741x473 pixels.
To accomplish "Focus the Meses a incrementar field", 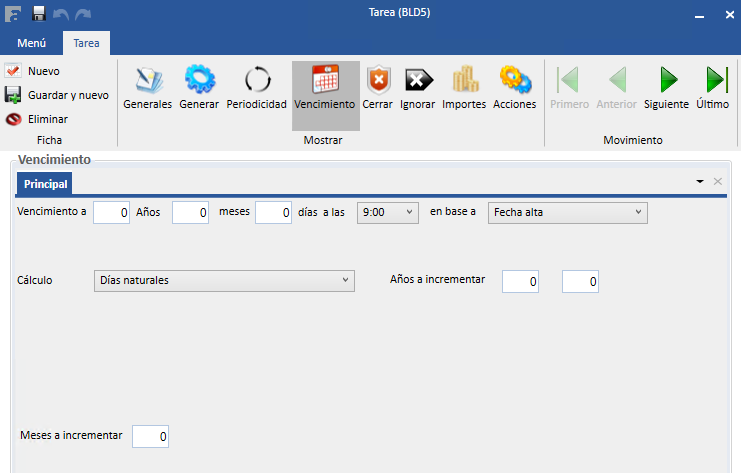I will [151, 436].
